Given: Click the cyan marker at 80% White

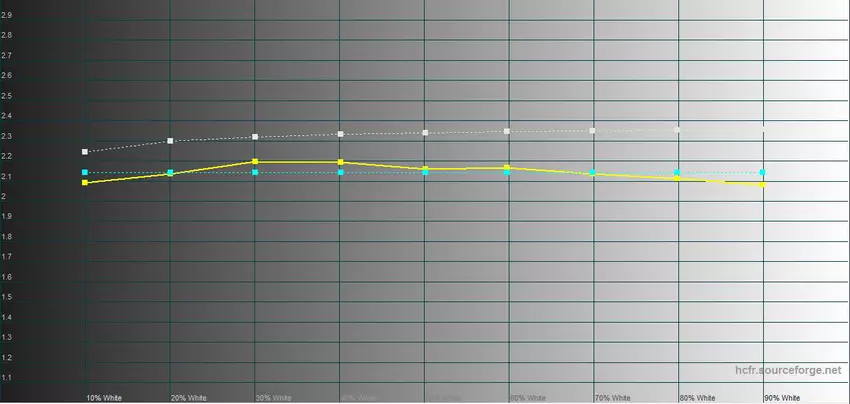Looking at the screenshot, I should pyautogui.click(x=678, y=173).
